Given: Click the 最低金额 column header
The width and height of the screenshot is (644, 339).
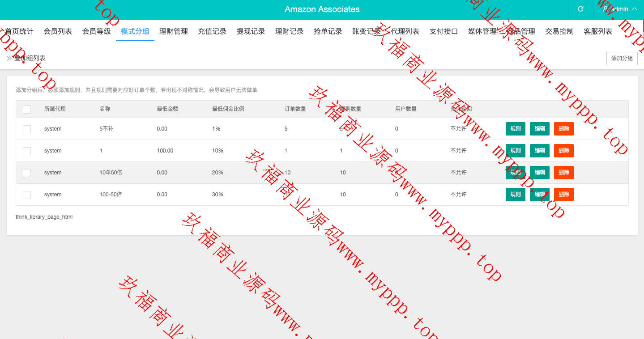Looking at the screenshot, I should coord(167,109).
